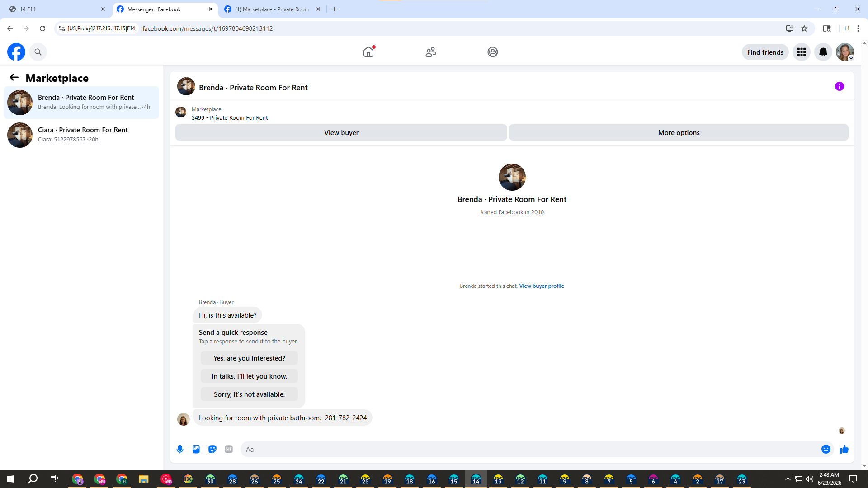
Task: View site information icon in address bar
Action: (62, 28)
